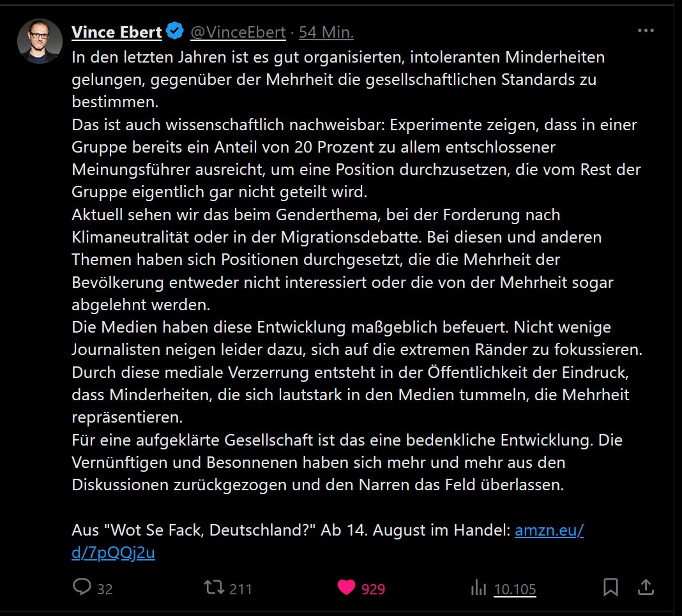This screenshot has height=616, width=682.
Task: Click the Vince Ebert display name
Action: pyautogui.click(x=116, y=32)
